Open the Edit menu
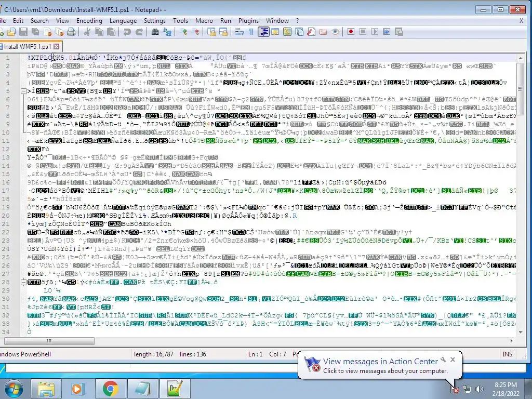The height and width of the screenshot is (399, 532). pyautogui.click(x=18, y=21)
